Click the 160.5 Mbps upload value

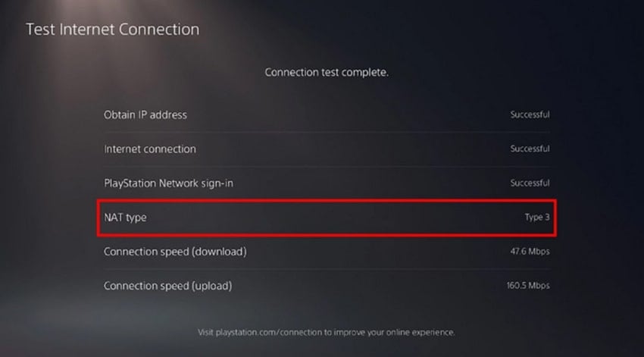[528, 286]
